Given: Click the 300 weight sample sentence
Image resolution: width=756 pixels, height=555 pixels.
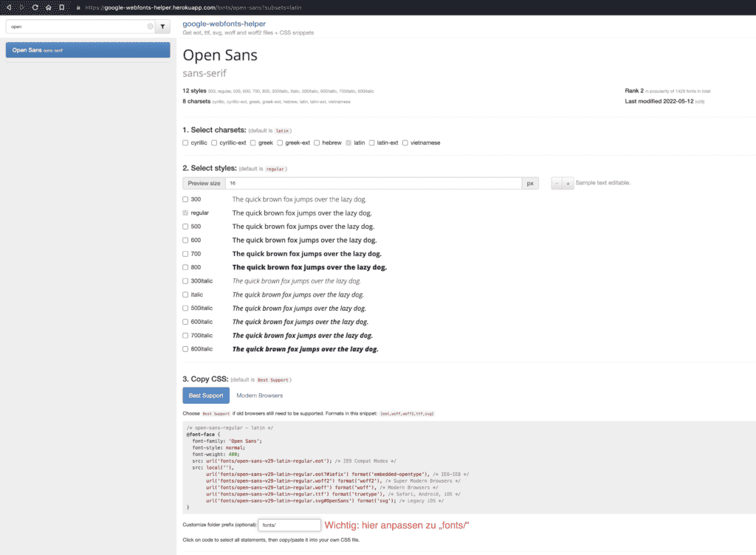Looking at the screenshot, I should [299, 199].
